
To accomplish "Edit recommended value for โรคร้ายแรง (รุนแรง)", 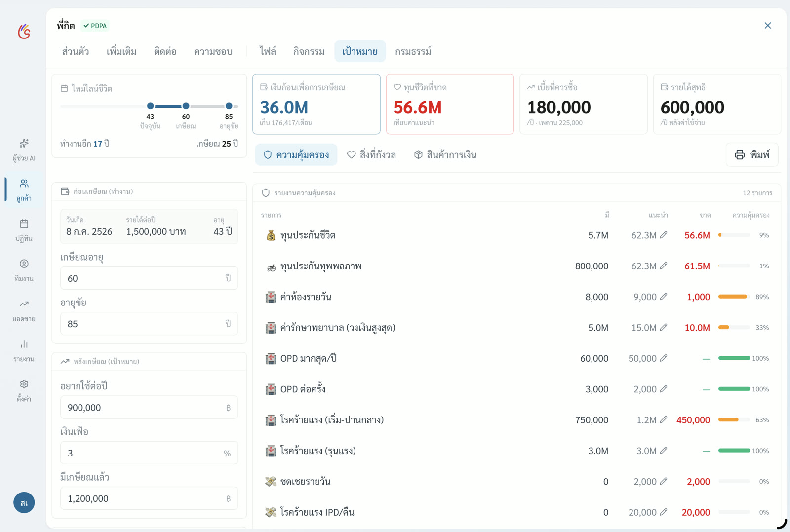I will point(664,451).
